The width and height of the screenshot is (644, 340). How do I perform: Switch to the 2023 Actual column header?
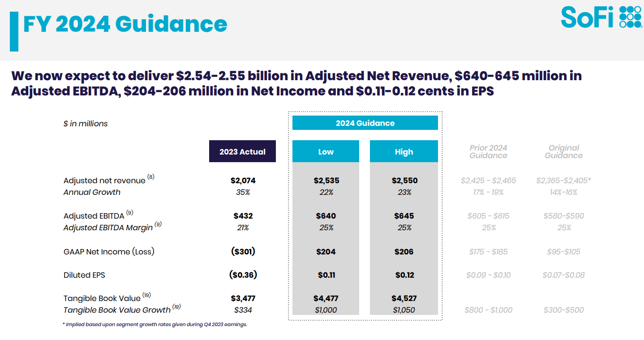click(x=242, y=151)
